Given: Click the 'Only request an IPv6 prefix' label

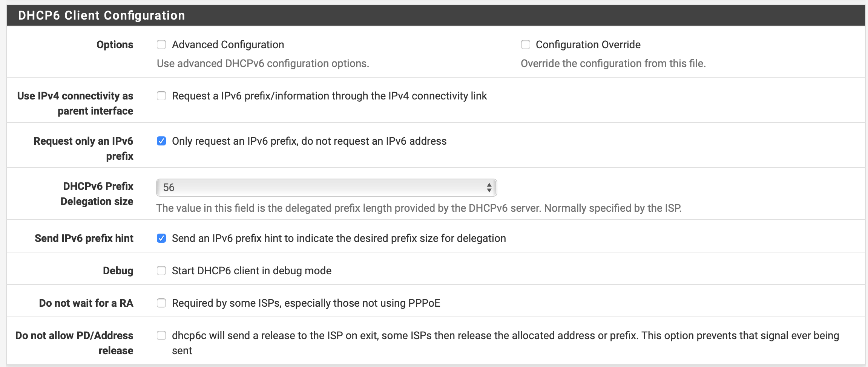Looking at the screenshot, I should tap(309, 141).
